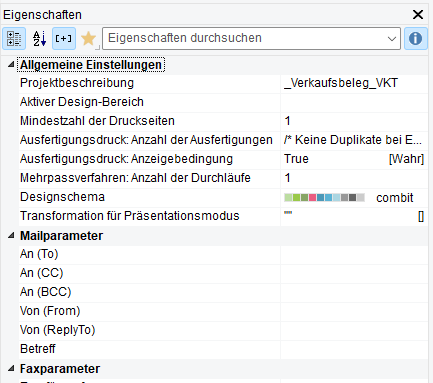Close the Eigenschaften panel
This screenshot has width=433, height=383.
pyautogui.click(x=418, y=14)
